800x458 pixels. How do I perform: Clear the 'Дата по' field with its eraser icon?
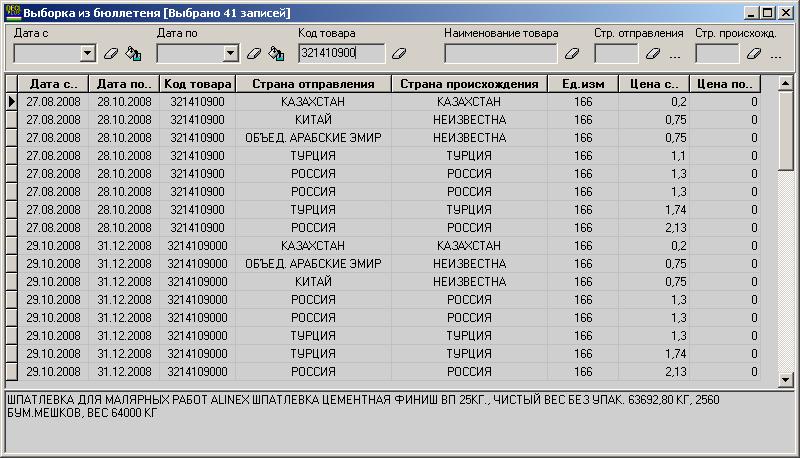pyautogui.click(x=254, y=53)
